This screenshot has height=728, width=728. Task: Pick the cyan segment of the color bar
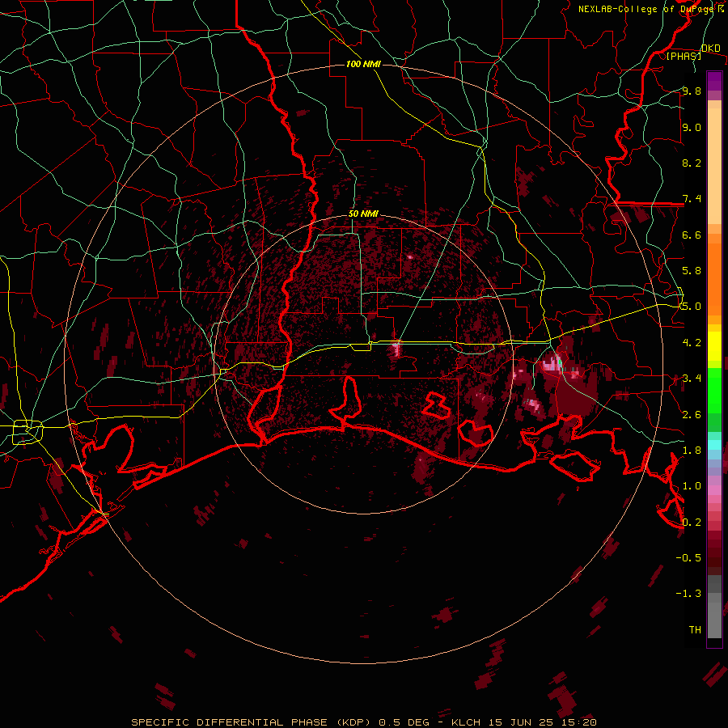click(714, 444)
